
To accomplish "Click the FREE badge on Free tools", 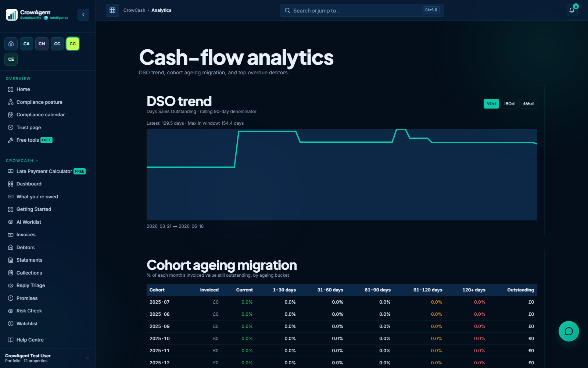I will point(46,140).
